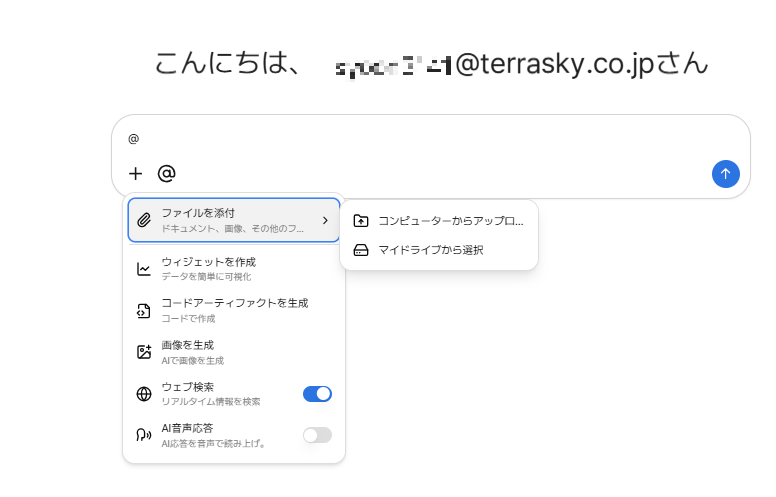Click the upload from computer folder icon
The width and height of the screenshot is (776, 497).
pyautogui.click(x=361, y=221)
